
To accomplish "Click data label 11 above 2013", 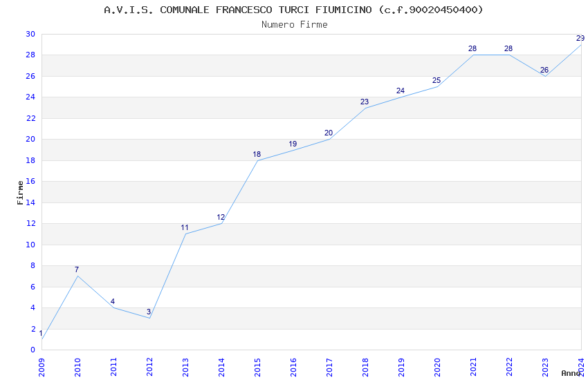I will coord(185,227).
